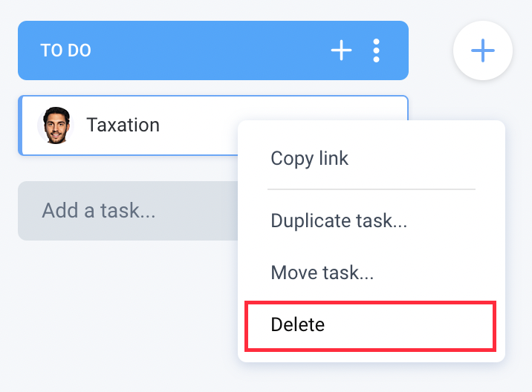Create a new task with the white plus icon
The image size is (532, 392).
coord(341,50)
